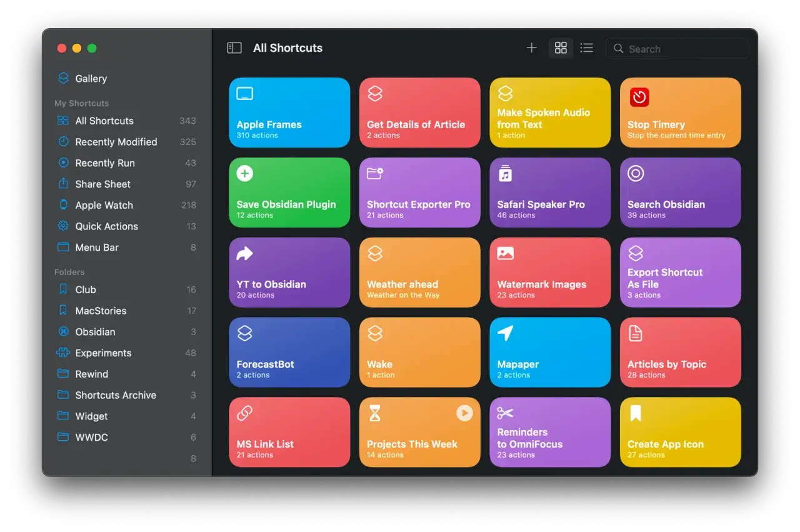Open the MacStories folder
Image resolution: width=800 pixels, height=532 pixels.
coord(127,311)
